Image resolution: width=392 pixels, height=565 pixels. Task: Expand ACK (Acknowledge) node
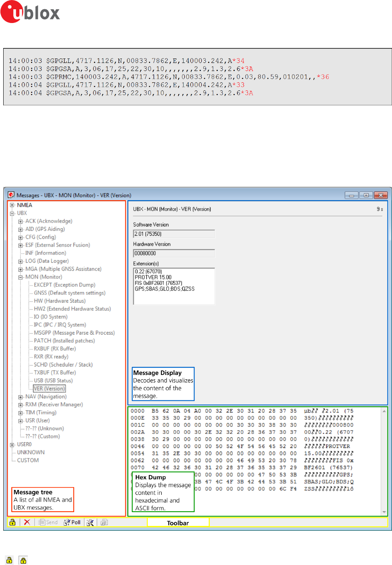tap(21, 221)
